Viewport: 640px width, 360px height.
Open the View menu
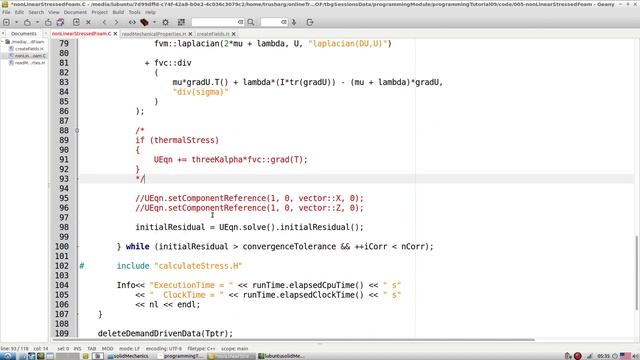click(53, 12)
